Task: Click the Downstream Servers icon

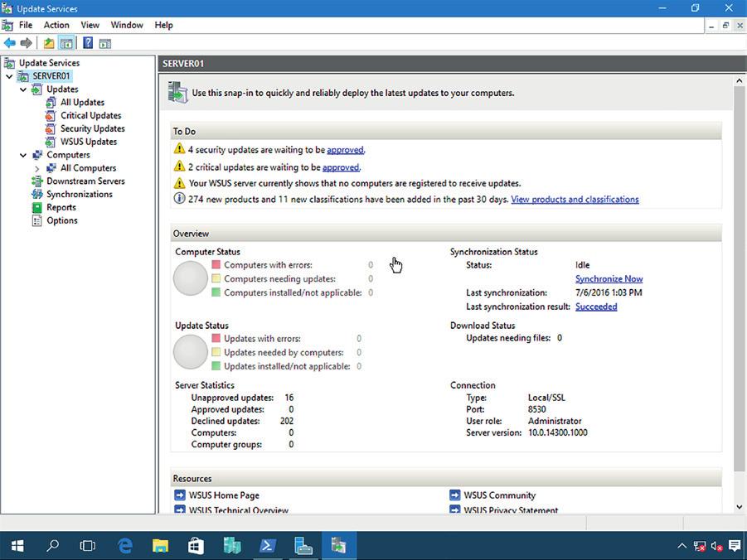Action: coord(36,181)
